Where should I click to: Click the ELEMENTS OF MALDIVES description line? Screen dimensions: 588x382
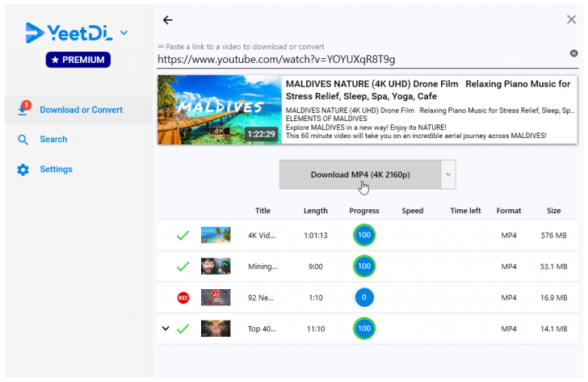(326, 119)
